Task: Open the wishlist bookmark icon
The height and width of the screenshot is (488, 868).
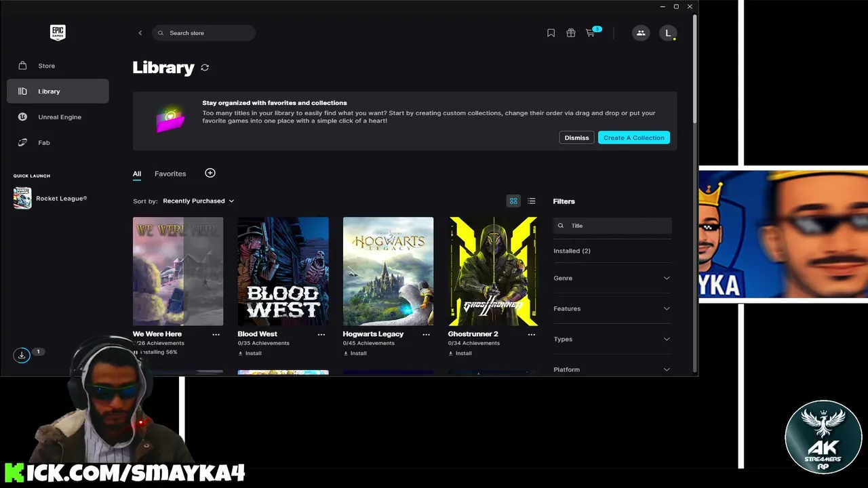Action: 551,33
